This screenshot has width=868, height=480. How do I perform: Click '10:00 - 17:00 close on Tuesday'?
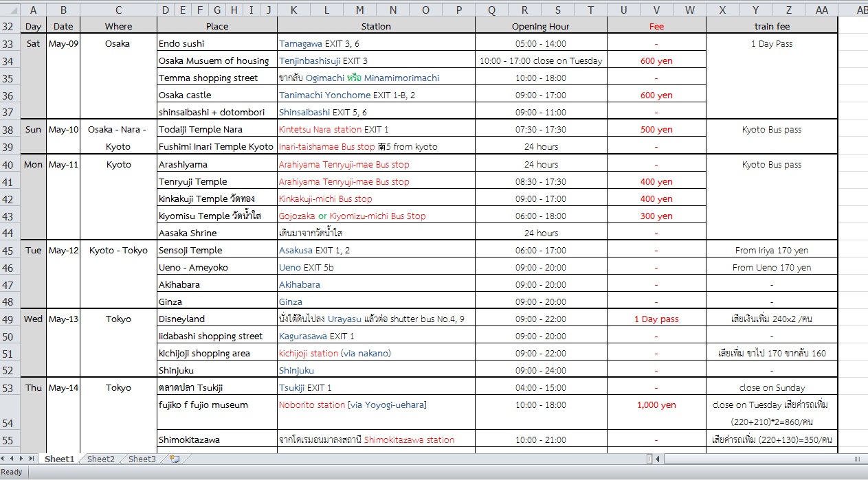pos(541,60)
